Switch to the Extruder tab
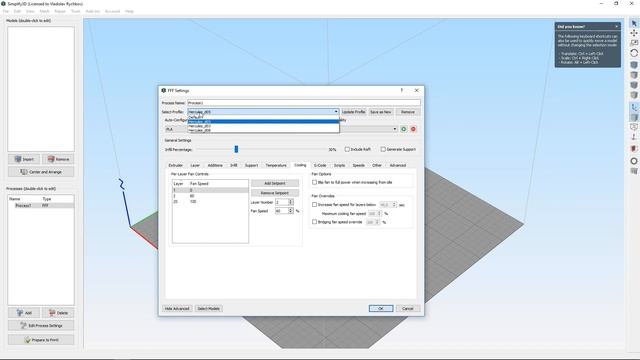Screen dimensions: 640x360 coord(176,165)
